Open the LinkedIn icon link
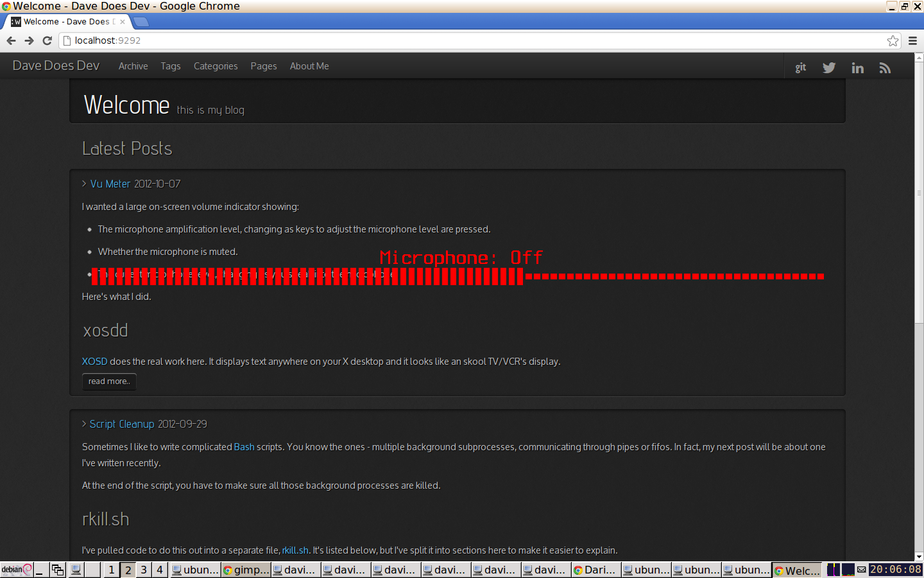The image size is (924, 578). pyautogui.click(x=857, y=67)
